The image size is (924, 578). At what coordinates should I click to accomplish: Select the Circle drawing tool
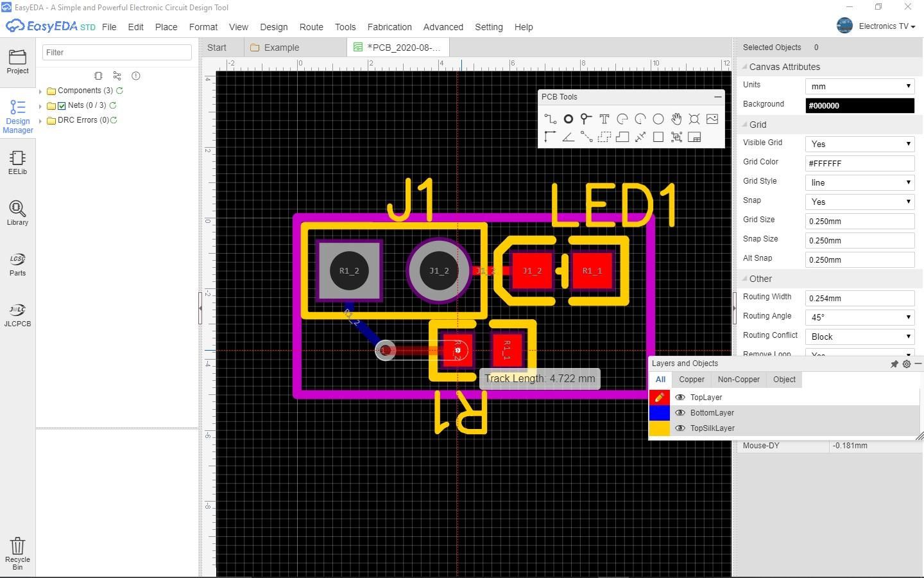coord(658,119)
